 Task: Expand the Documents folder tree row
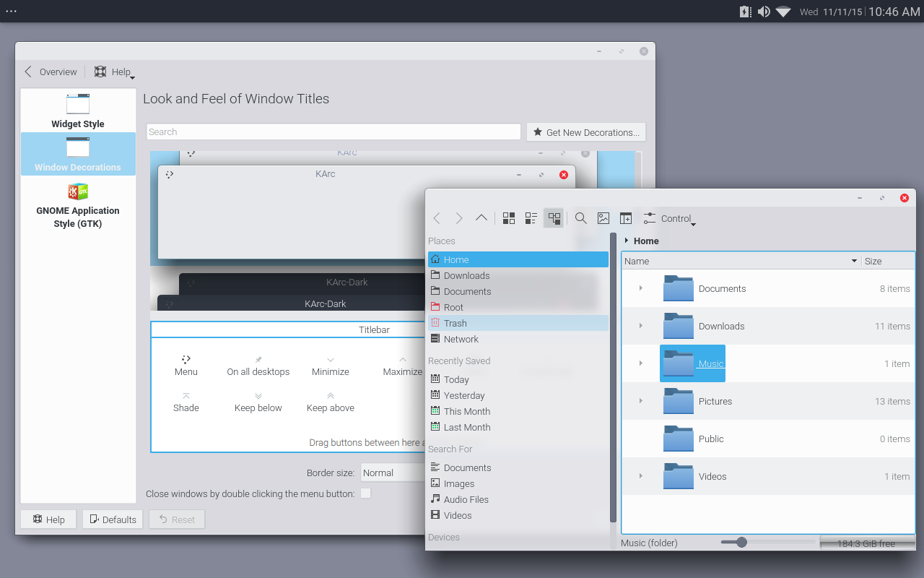641,288
